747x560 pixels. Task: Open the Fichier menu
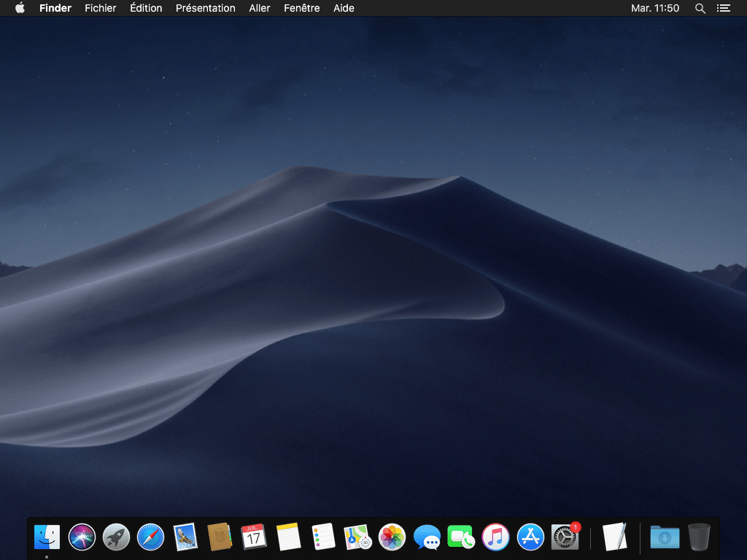point(101,8)
